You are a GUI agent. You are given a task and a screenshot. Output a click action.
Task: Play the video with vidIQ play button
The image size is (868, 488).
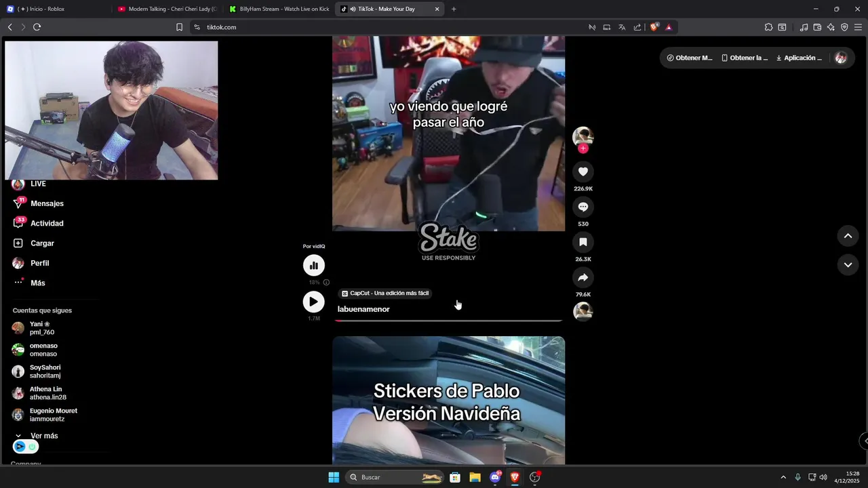click(x=313, y=302)
